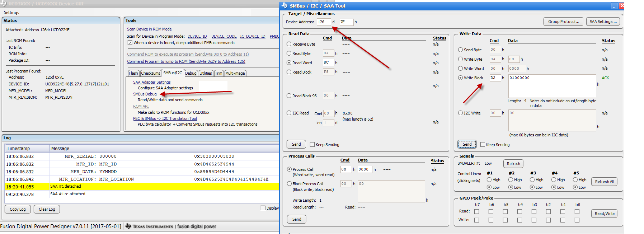Select the Read Block 96 radio button

click(x=289, y=96)
